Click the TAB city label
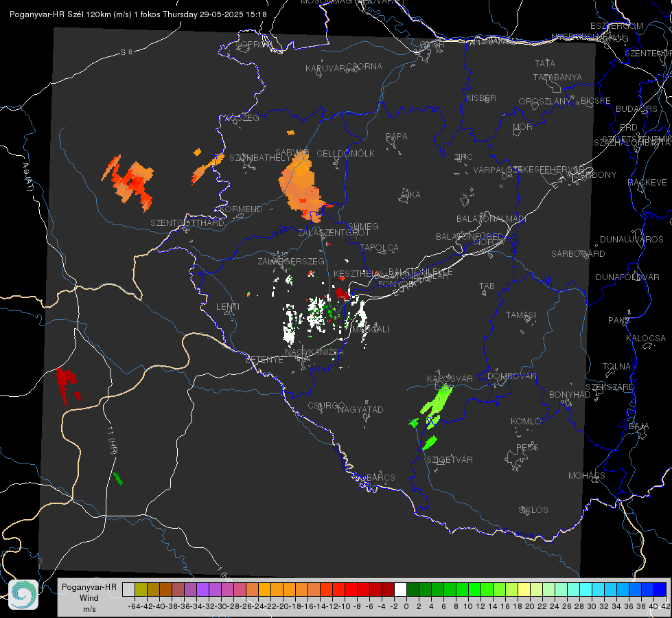Screen dimensions: 672x618 click(487, 286)
